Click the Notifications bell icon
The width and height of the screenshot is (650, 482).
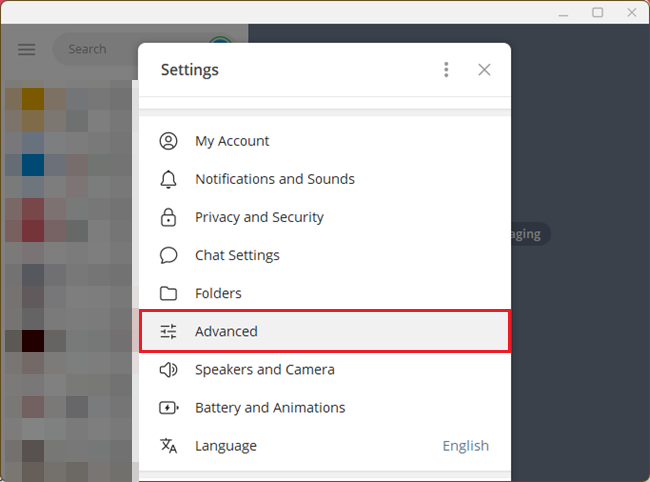point(168,179)
